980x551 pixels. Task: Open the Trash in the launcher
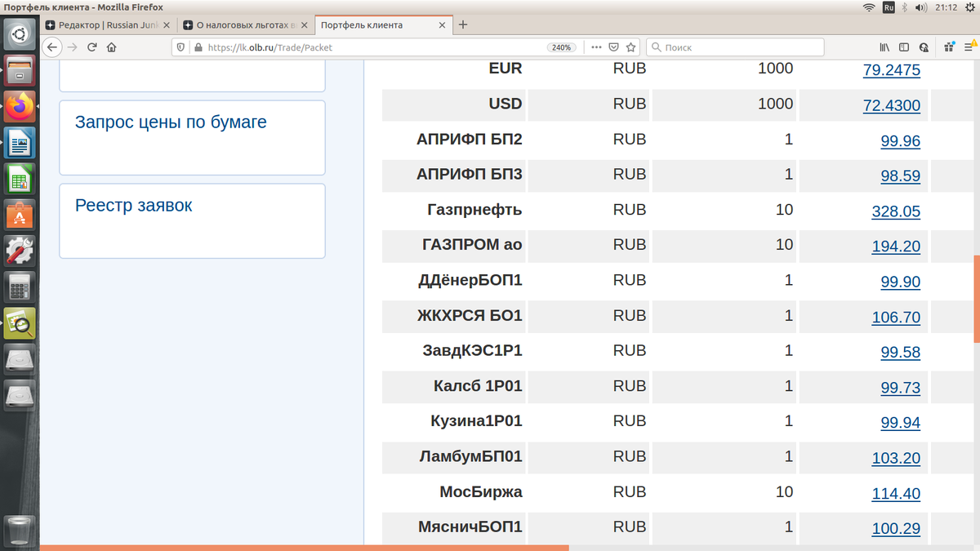coord(20,530)
